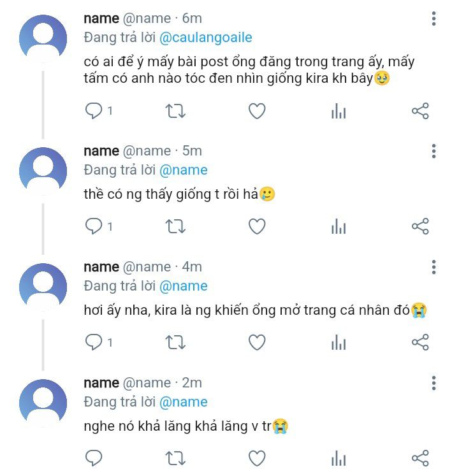Open more options on the 2m tweet
Image resolution: width=459 pixels, height=476 pixels.
point(433,383)
